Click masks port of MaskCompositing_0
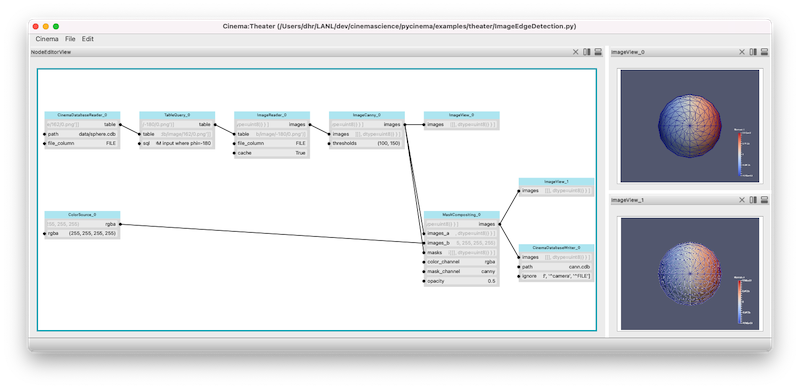Viewport: 800px width, 389px height. [424, 252]
